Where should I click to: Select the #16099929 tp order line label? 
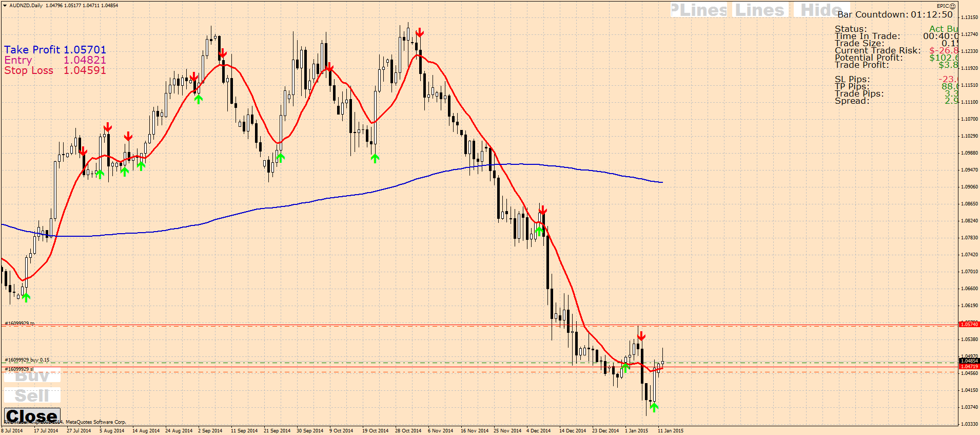pyautogui.click(x=20, y=323)
